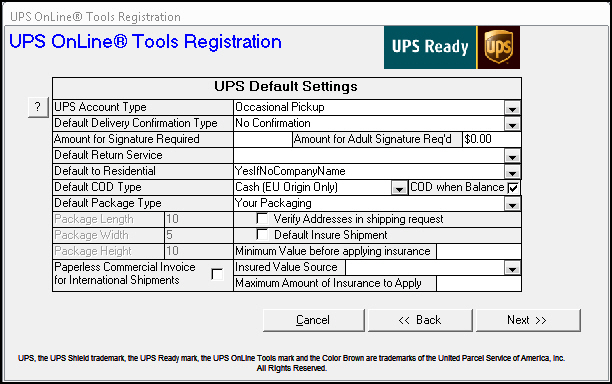The width and height of the screenshot is (612, 384).
Task: Open the Insured Value Source dropdown
Action: (x=512, y=268)
